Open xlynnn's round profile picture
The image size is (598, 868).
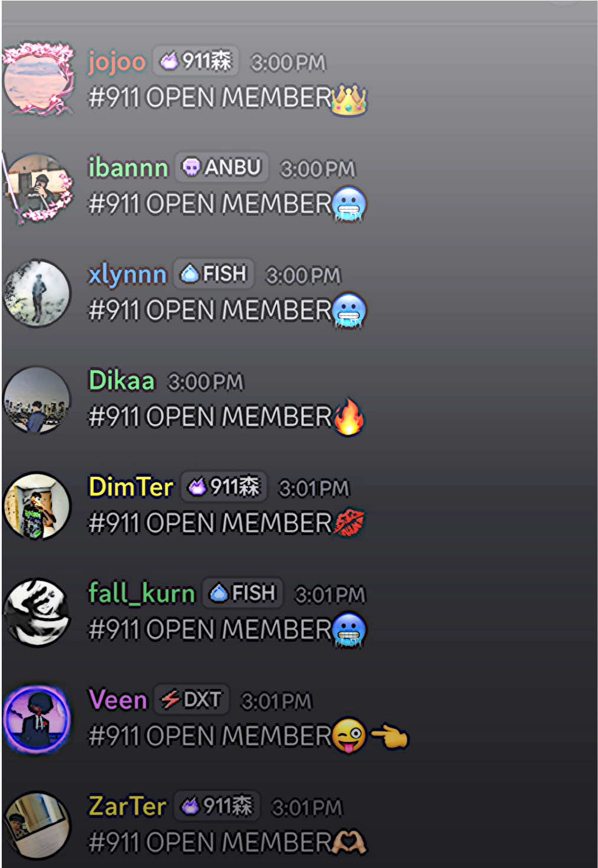(x=37, y=293)
